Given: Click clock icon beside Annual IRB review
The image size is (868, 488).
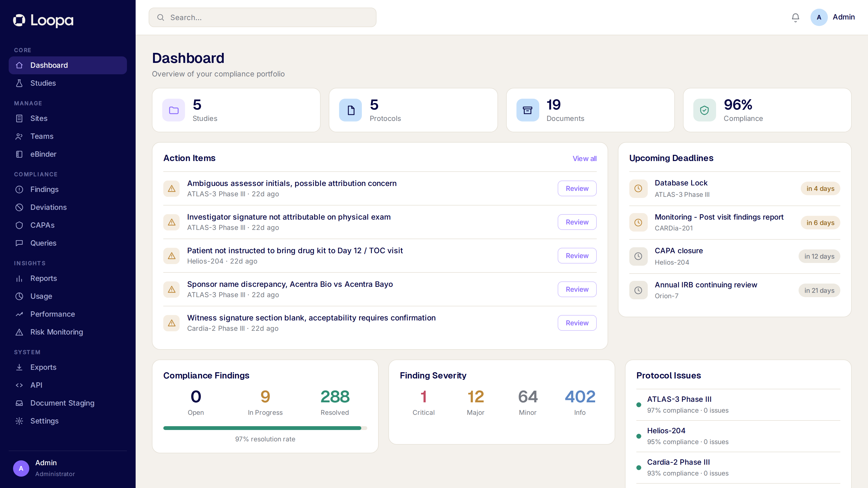Looking at the screenshot, I should coord(638,290).
